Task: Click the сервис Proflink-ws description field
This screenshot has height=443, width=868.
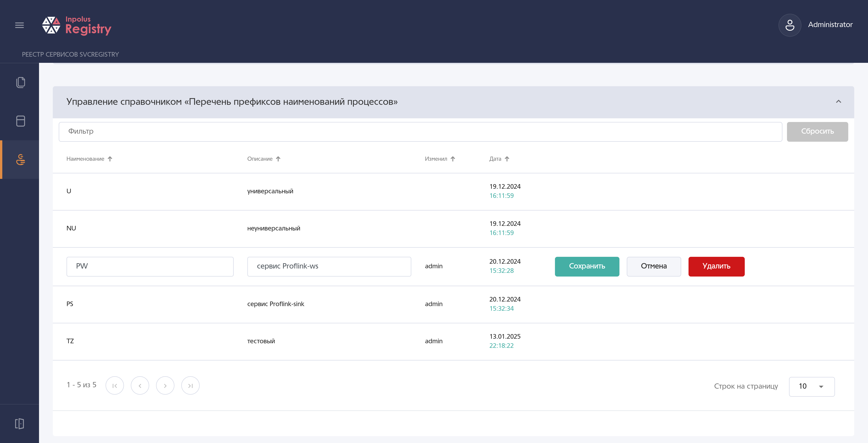Action: point(329,267)
